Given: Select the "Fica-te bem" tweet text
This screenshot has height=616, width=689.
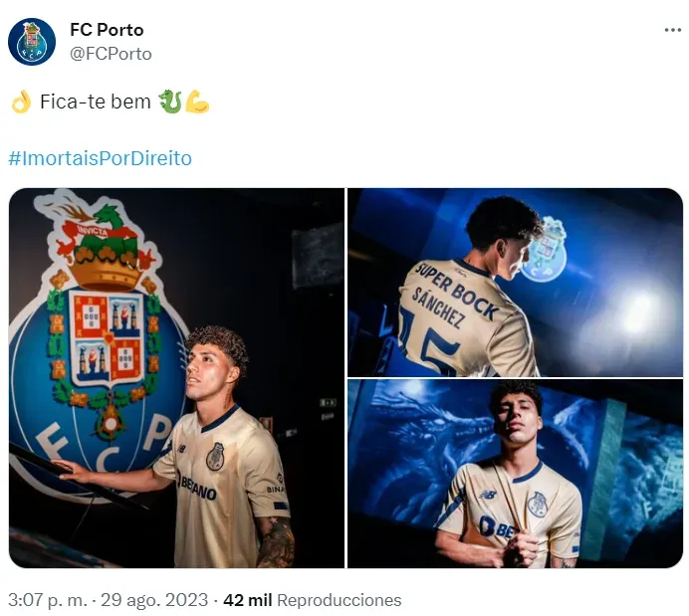Looking at the screenshot, I should (x=96, y=103).
